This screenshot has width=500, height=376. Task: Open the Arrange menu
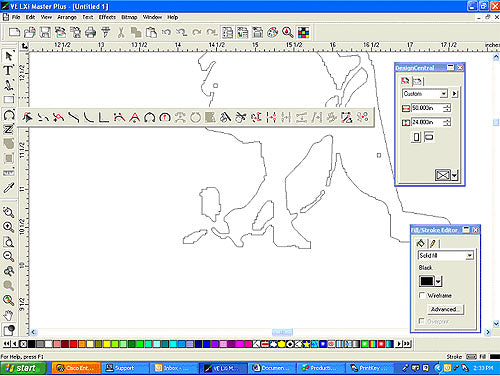(67, 17)
